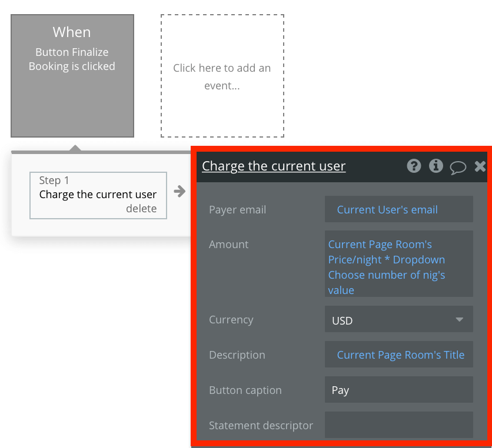
Task: Select the Currency dropdown arrow
Action: (460, 319)
